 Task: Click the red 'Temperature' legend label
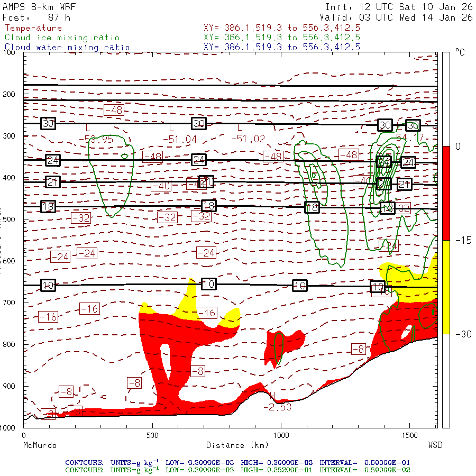[x=33, y=28]
